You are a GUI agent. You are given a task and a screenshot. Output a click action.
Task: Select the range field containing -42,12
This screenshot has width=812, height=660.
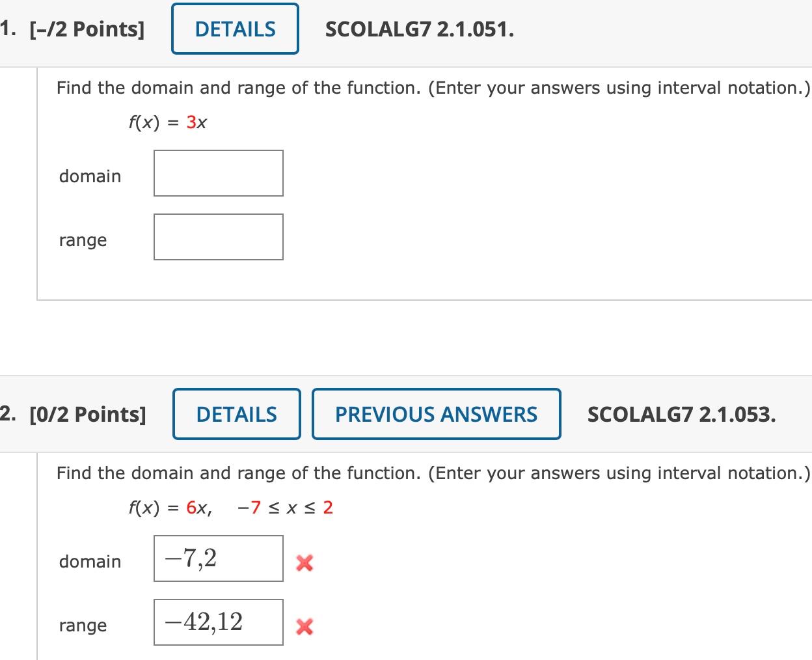[x=218, y=622]
